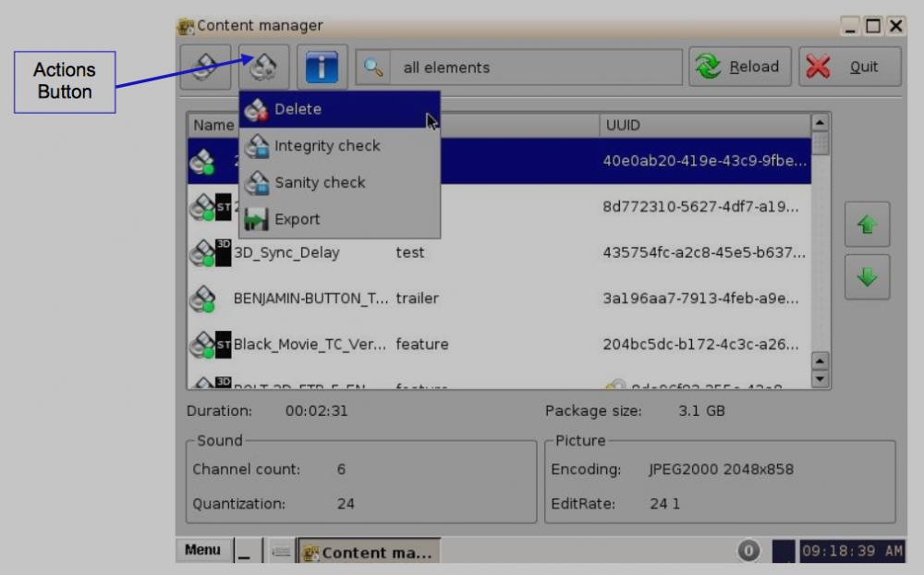Click the list scrollbar's top up arrow
The height and width of the screenshot is (575, 924).
[820, 123]
